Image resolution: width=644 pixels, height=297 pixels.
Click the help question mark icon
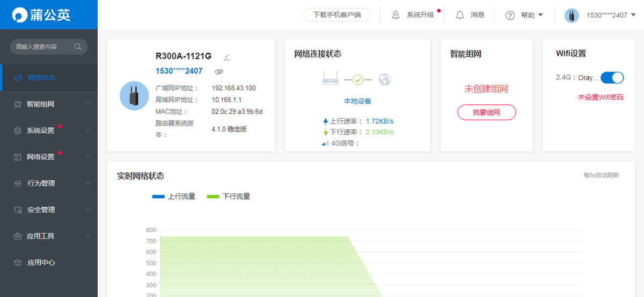tap(510, 15)
